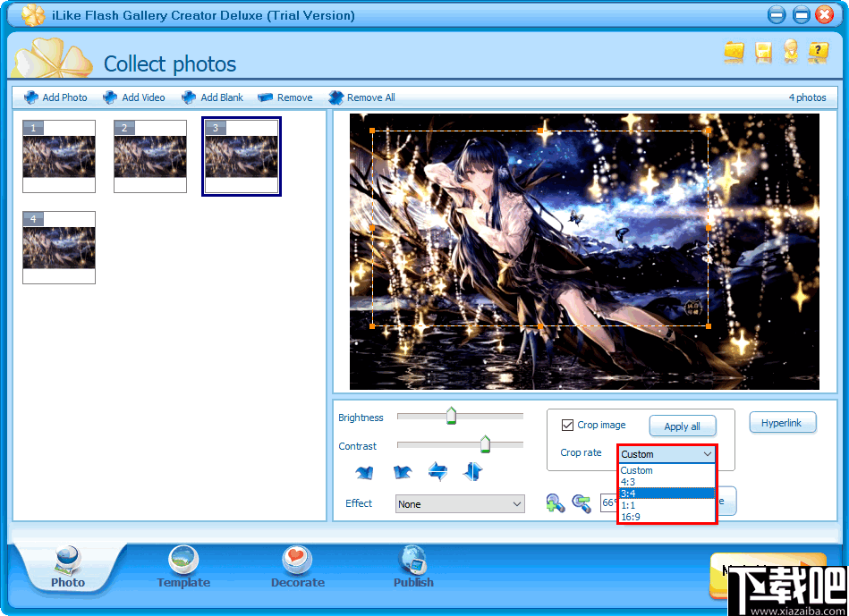Select photo thumbnail number 4
Image resolution: width=849 pixels, height=616 pixels.
tap(58, 248)
